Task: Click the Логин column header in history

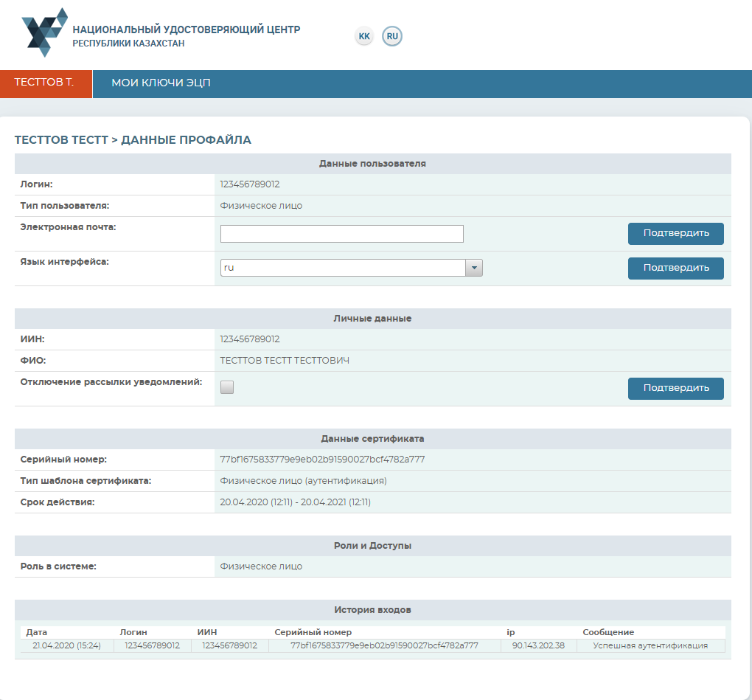Action: 133,632
